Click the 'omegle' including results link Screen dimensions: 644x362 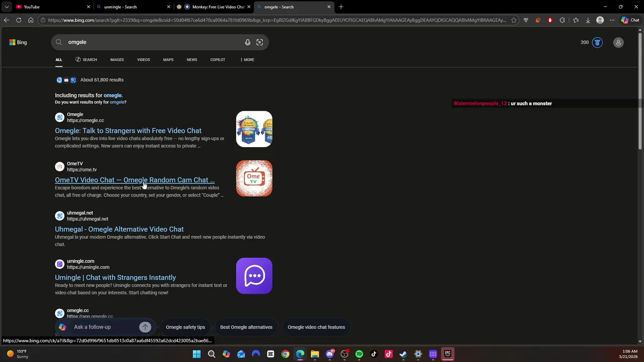113,96
